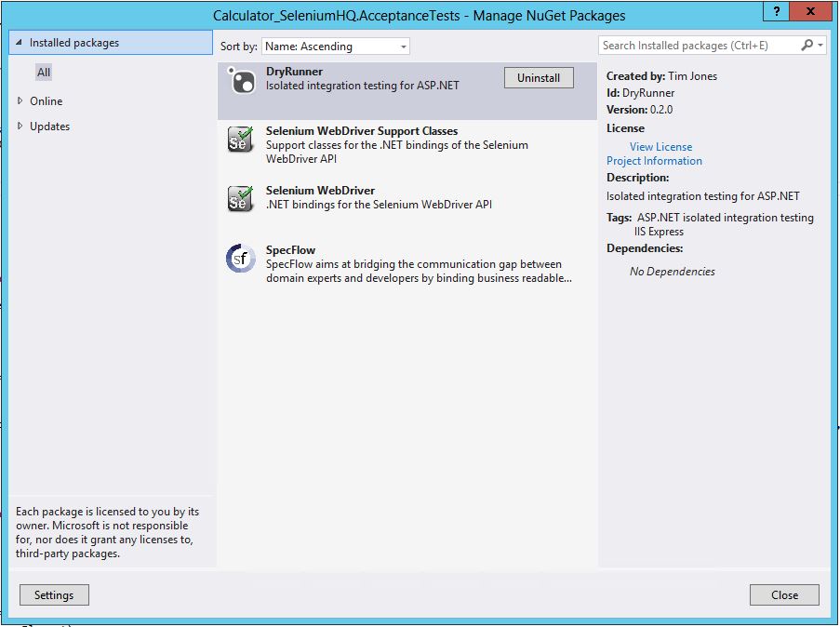Open the Project Information link
840x627 pixels.
pyautogui.click(x=654, y=161)
